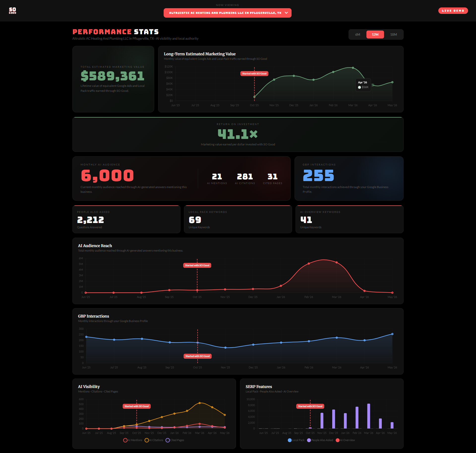Click Local Pack blue legend circle
Viewport: 476px width, 453px height.
[x=290, y=440]
